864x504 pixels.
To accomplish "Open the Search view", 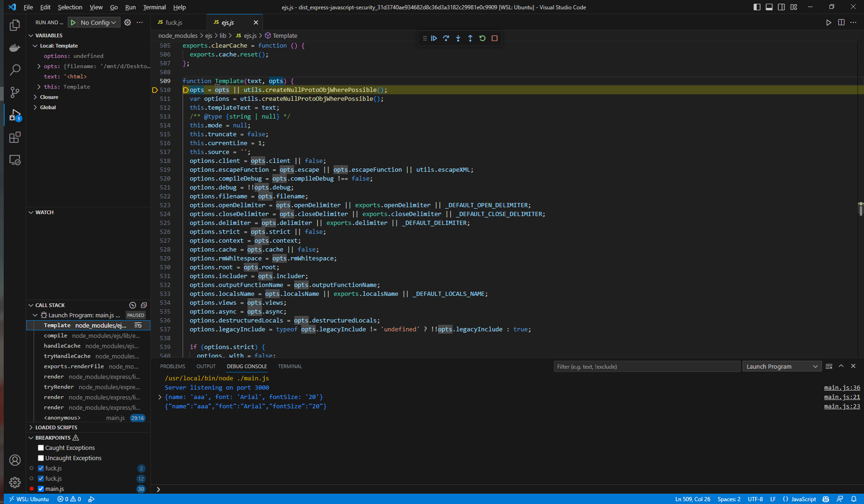I will [15, 70].
